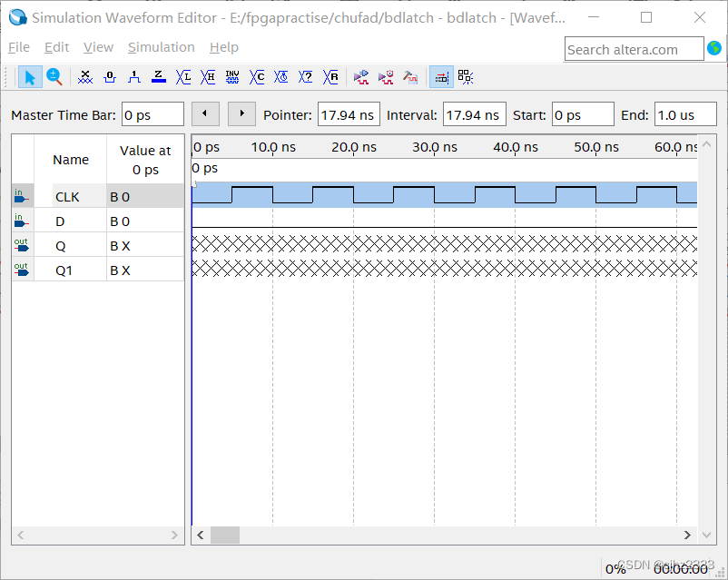Screen dimensions: 728x580
Task: Click the CLK input pin icon
Action: pyautogui.click(x=22, y=196)
